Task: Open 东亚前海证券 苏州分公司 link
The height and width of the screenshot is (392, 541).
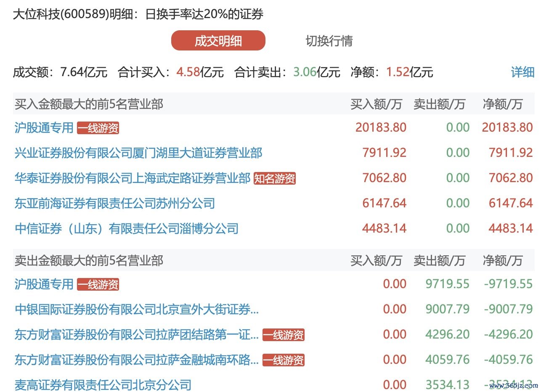Action: pos(115,204)
